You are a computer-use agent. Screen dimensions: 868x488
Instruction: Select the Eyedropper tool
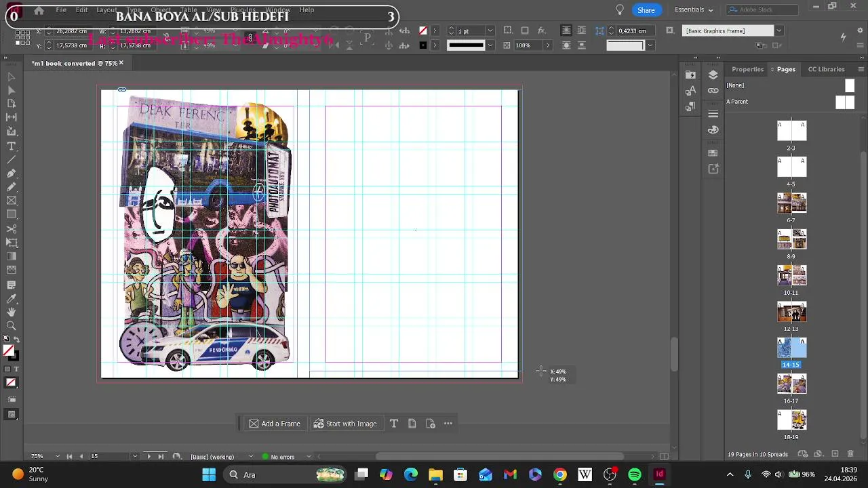click(12, 298)
